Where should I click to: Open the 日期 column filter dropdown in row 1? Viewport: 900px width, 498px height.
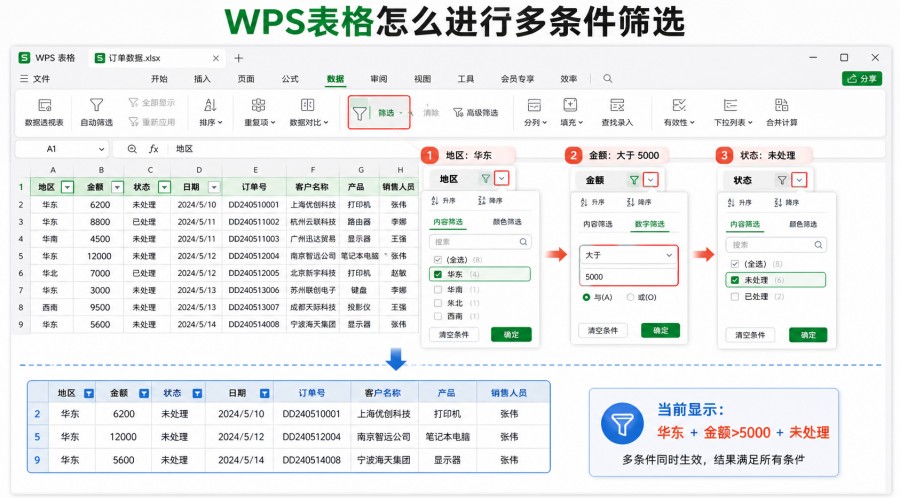point(214,187)
